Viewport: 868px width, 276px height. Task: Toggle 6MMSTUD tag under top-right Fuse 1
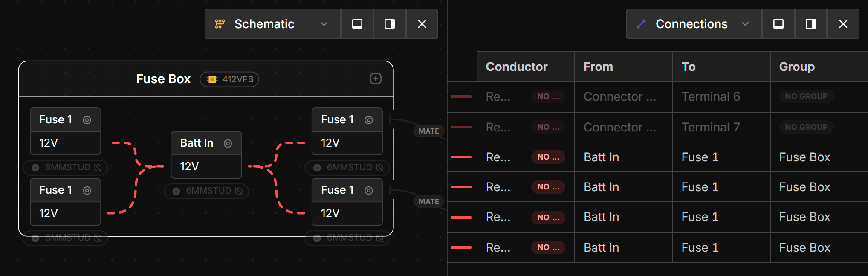(347, 167)
